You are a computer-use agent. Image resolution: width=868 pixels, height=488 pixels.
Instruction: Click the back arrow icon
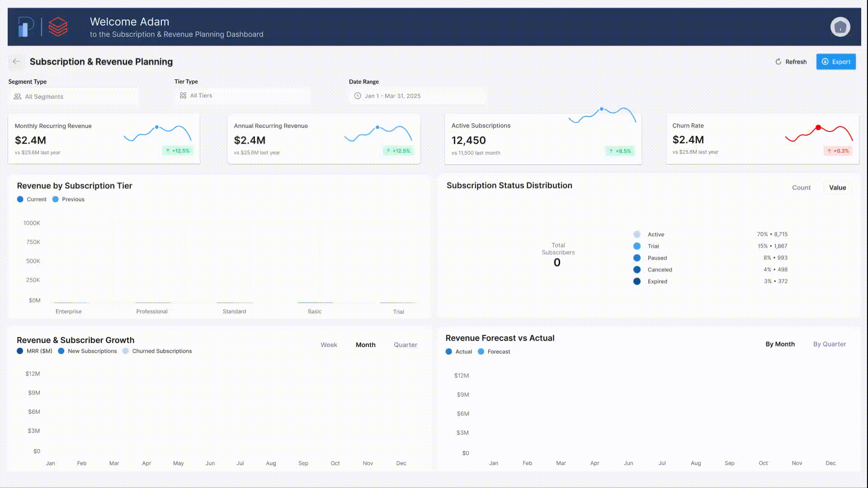coord(16,61)
